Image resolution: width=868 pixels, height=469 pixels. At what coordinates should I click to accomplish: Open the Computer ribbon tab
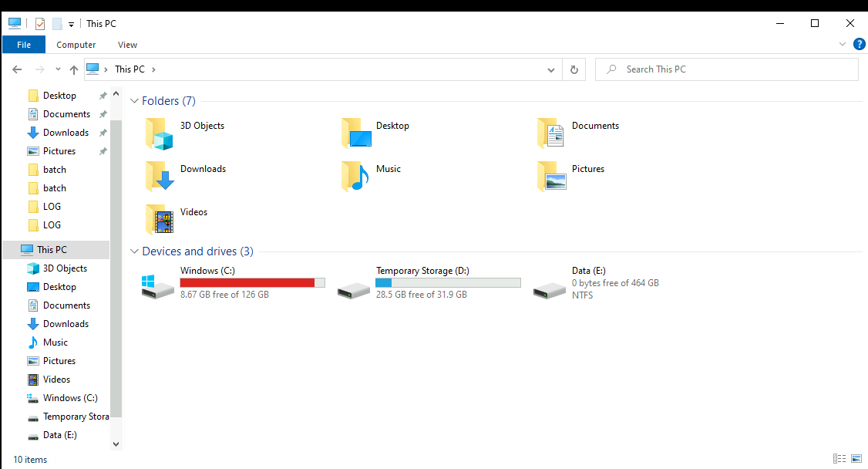click(x=76, y=45)
